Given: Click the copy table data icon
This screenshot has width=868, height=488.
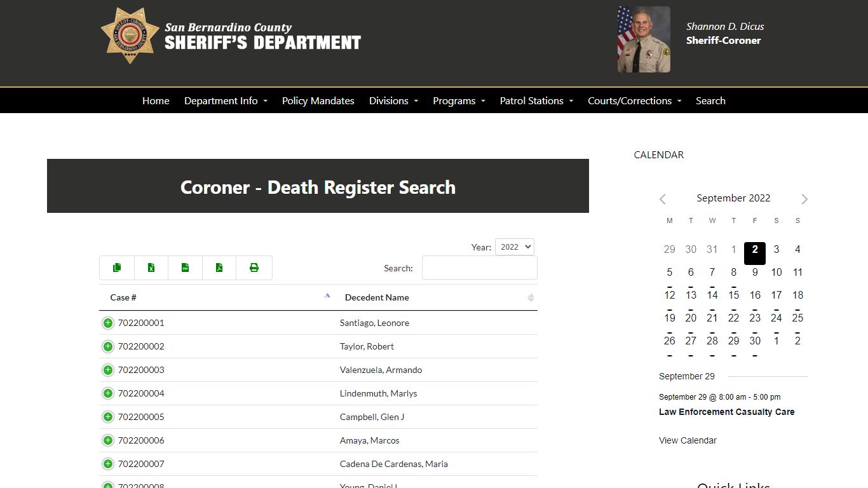Looking at the screenshot, I should point(116,268).
